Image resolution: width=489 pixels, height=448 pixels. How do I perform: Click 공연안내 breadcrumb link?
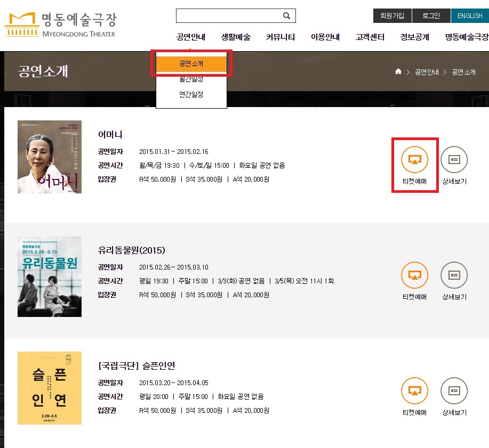click(x=427, y=72)
